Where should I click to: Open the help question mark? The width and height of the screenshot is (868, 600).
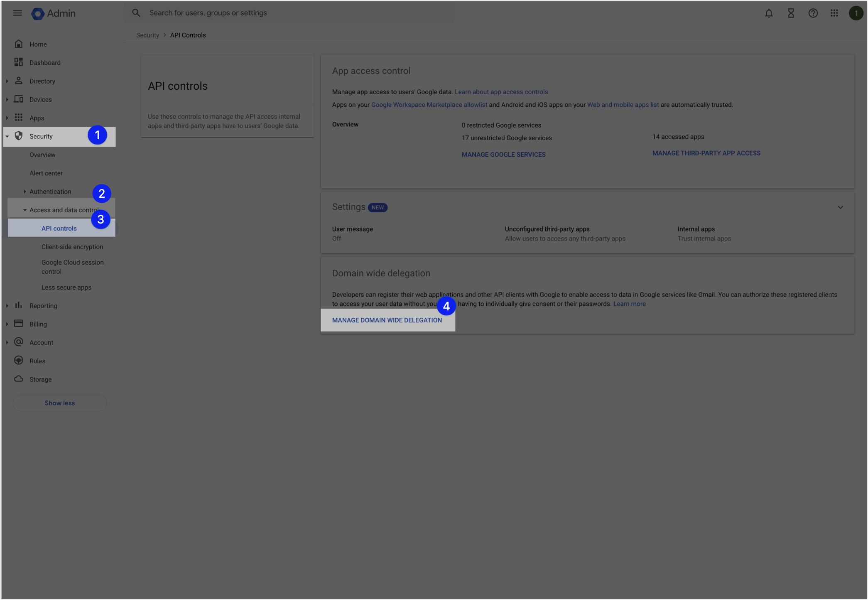click(813, 13)
